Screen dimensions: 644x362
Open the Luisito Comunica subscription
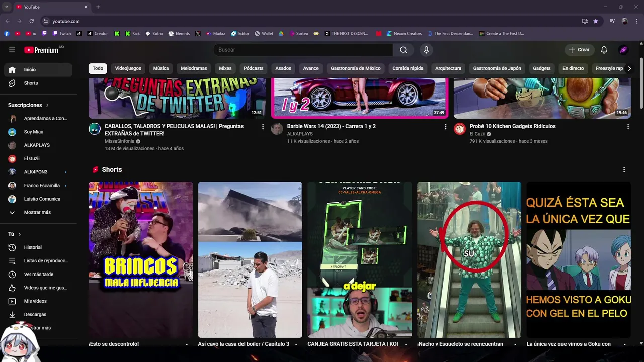tap(38, 199)
